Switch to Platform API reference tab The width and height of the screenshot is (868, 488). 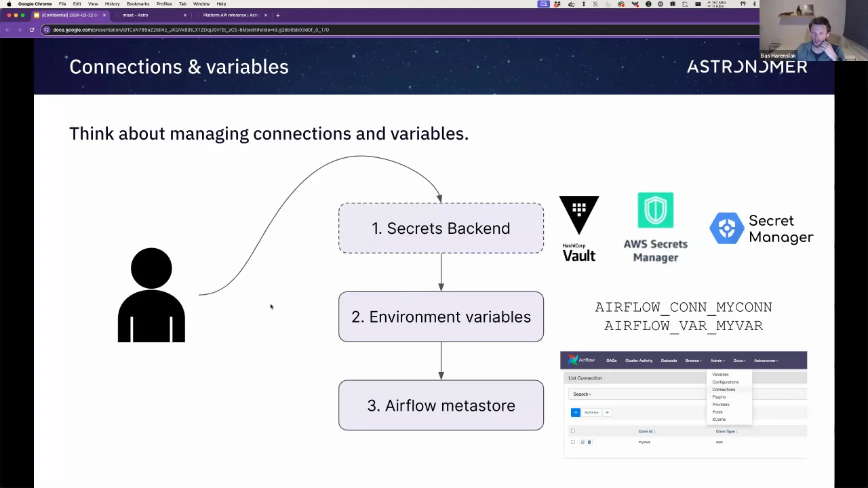(231, 15)
